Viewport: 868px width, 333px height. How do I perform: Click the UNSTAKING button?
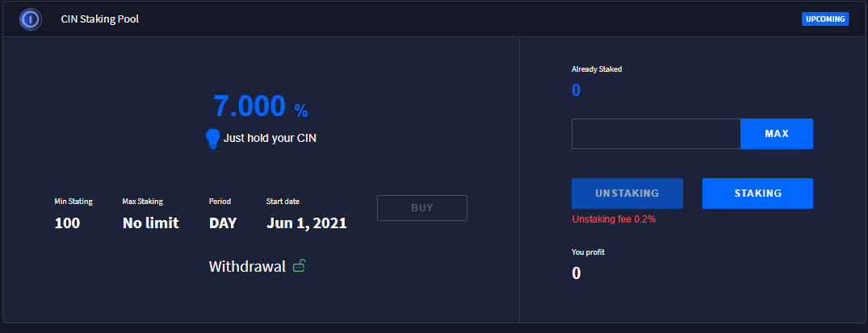pyautogui.click(x=627, y=194)
